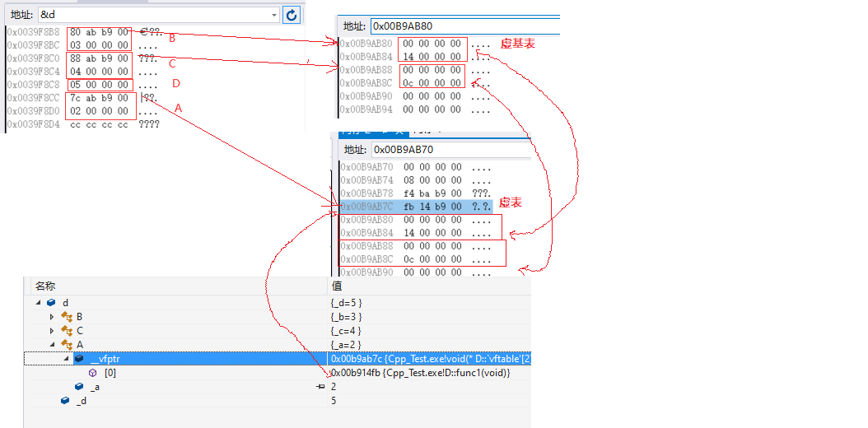The height and width of the screenshot is (428, 868).
Task: Click the field icon of _d
Action: click(66, 401)
